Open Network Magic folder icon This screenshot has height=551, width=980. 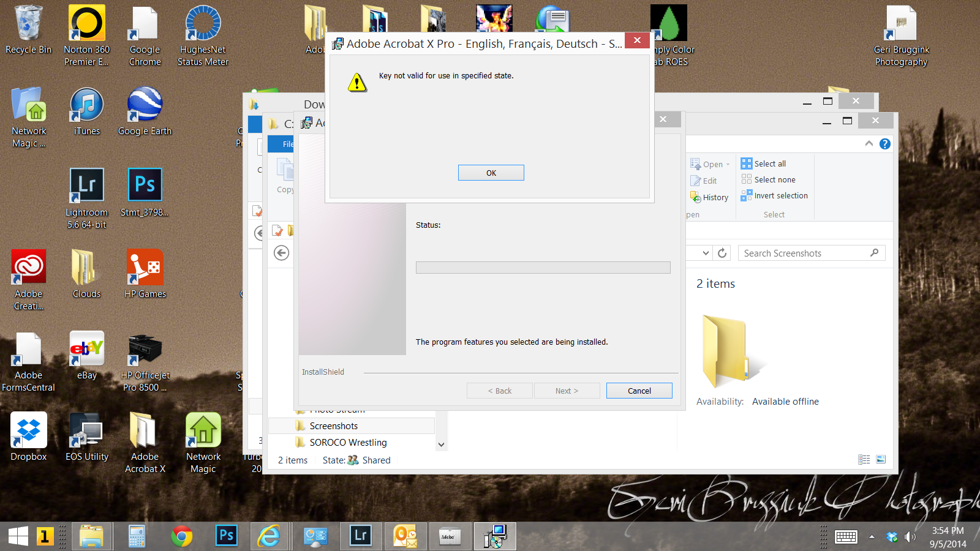(x=28, y=117)
